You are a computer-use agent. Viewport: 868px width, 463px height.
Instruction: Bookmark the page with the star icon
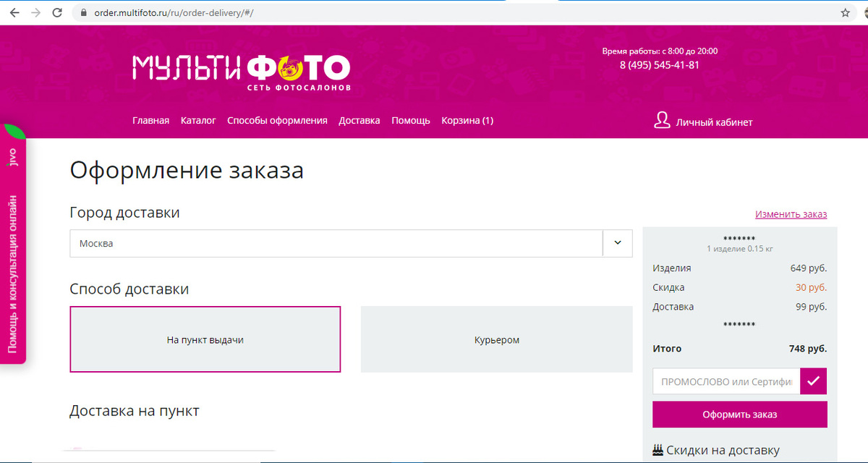846,12
